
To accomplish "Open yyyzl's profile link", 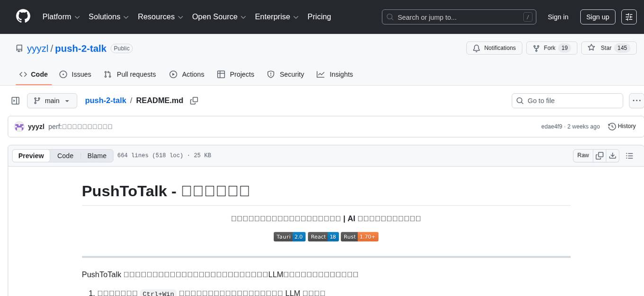I will pos(37,48).
